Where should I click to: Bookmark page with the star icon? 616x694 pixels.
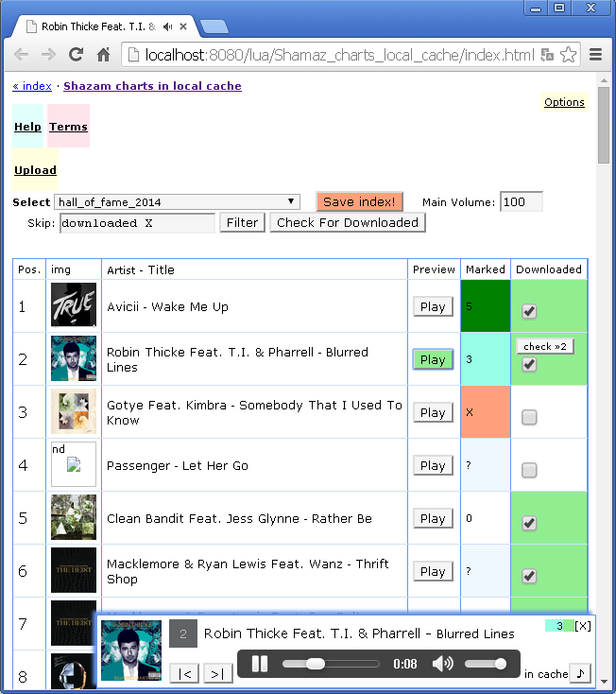tap(568, 55)
